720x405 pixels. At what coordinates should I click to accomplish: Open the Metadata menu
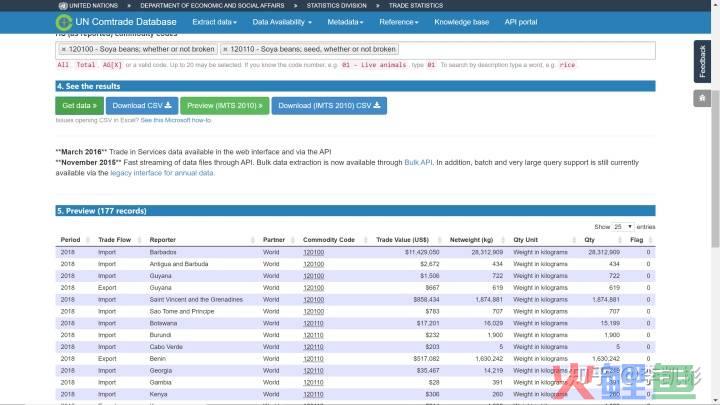pos(345,22)
